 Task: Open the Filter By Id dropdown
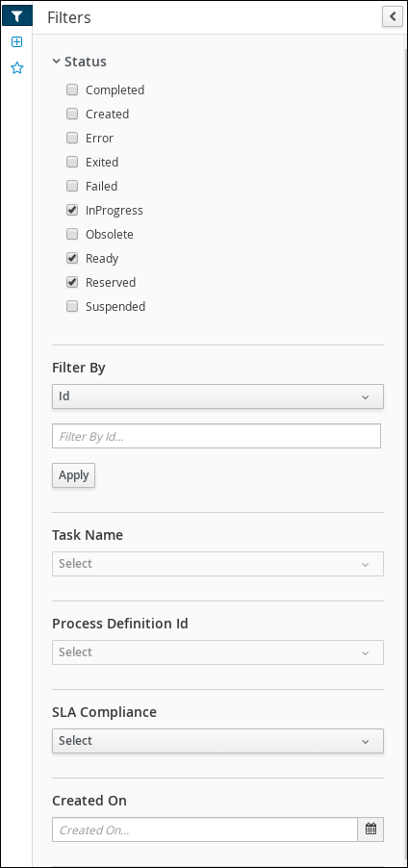pyautogui.click(x=217, y=396)
